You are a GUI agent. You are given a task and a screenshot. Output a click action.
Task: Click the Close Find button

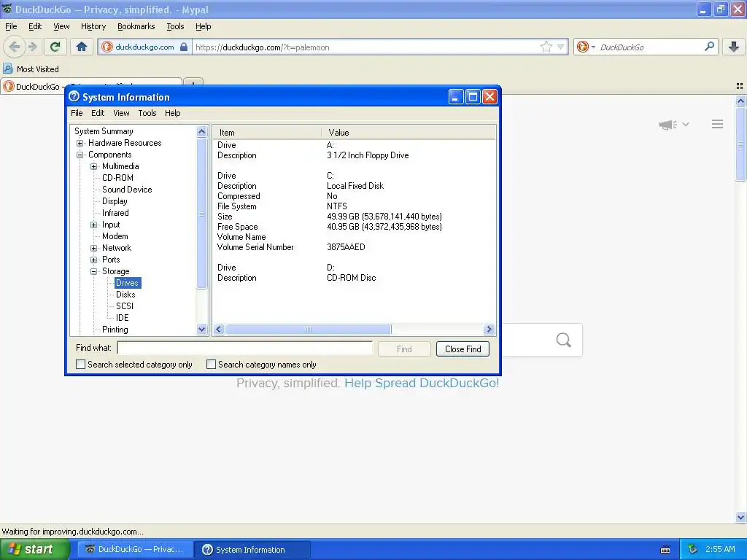pyautogui.click(x=462, y=349)
